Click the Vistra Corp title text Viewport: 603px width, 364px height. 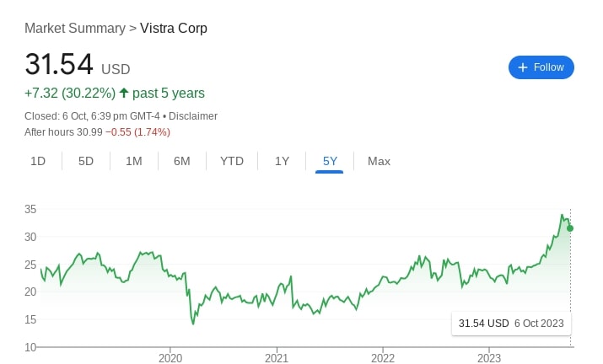pyautogui.click(x=174, y=28)
